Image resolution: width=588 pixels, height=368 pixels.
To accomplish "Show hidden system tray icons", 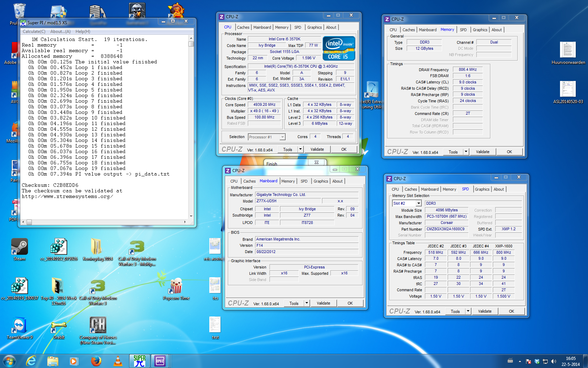I will click(520, 361).
